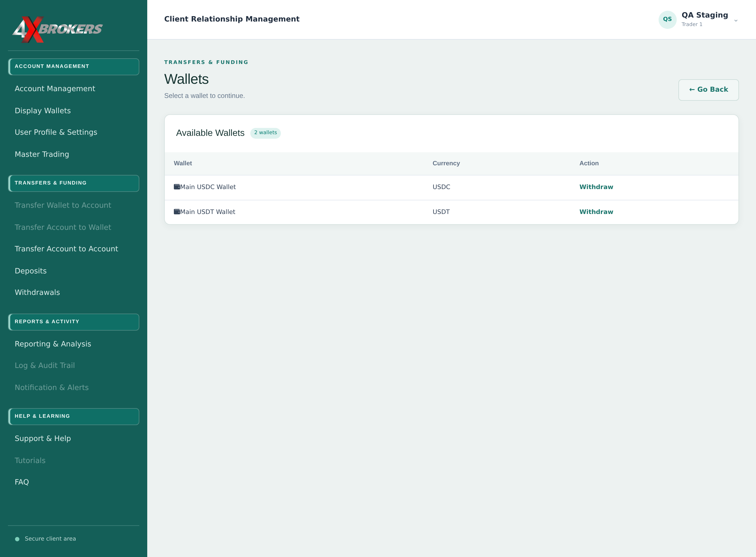Click the Wallet column header
Viewport: 756px width, 557px height.
183,163
